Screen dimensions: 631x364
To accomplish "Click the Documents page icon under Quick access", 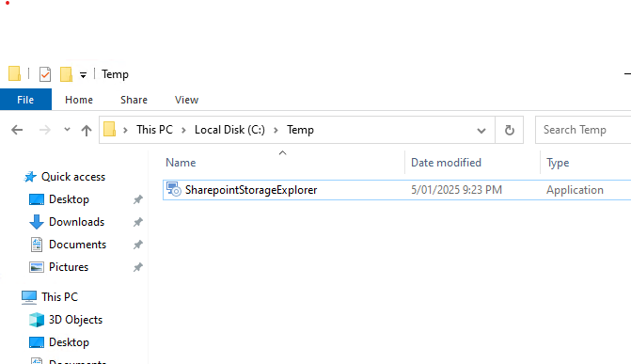I will click(37, 245).
